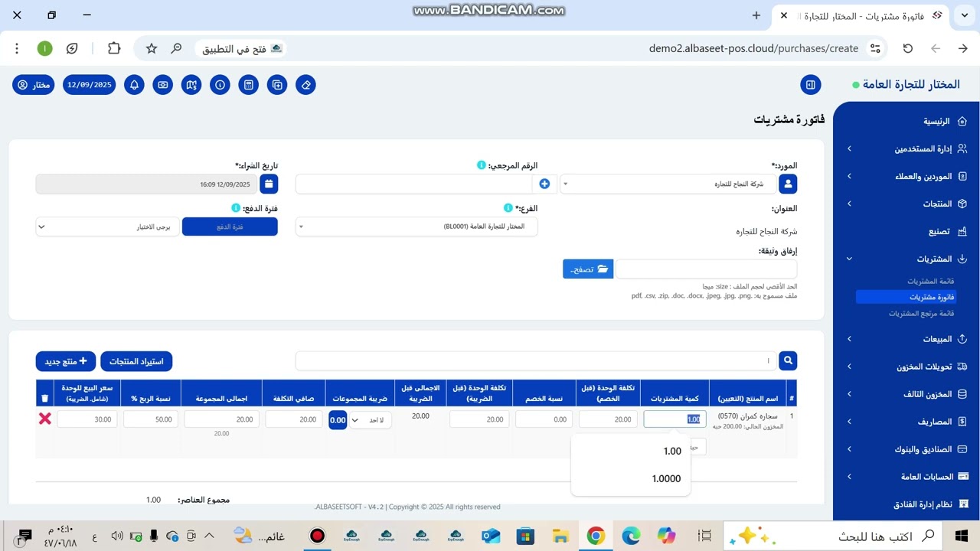This screenshot has height=551, width=980.
Task: Click the purchase quantity field 1.00
Action: point(675,419)
